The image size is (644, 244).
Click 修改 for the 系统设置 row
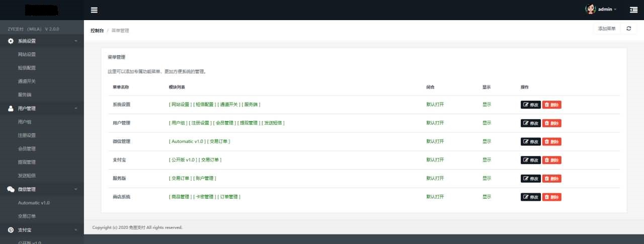coord(530,105)
